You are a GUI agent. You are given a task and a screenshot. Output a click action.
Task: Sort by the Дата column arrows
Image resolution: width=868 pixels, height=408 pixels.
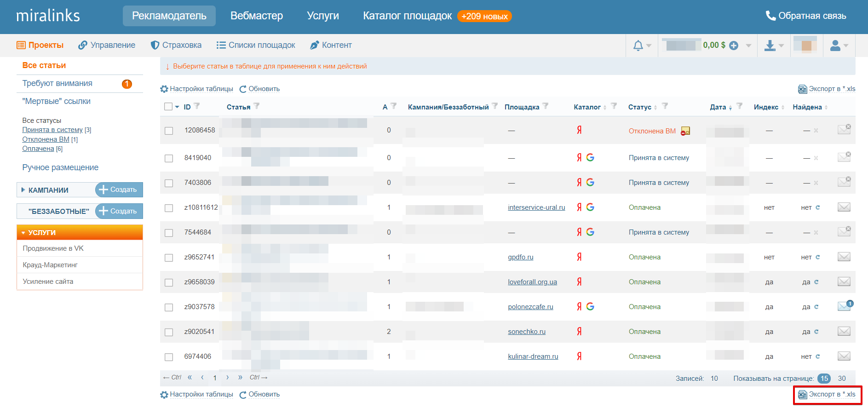point(730,108)
